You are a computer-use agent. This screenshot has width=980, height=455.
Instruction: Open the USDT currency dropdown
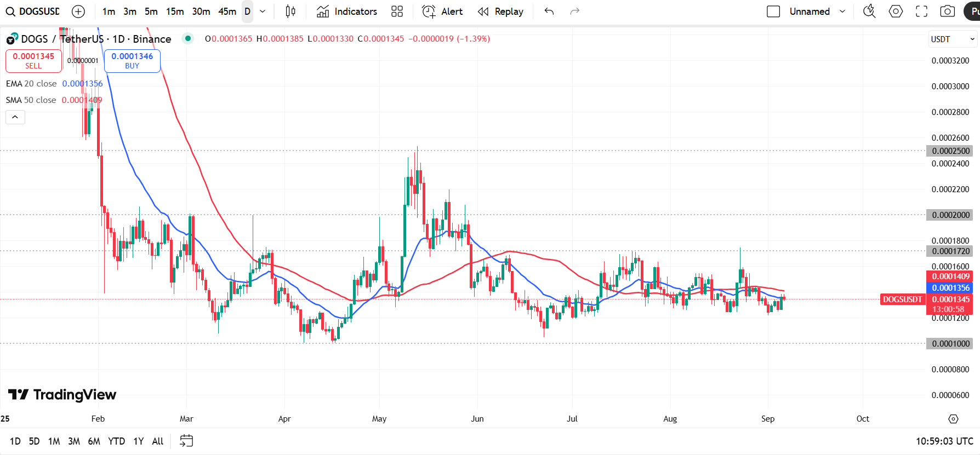click(953, 39)
